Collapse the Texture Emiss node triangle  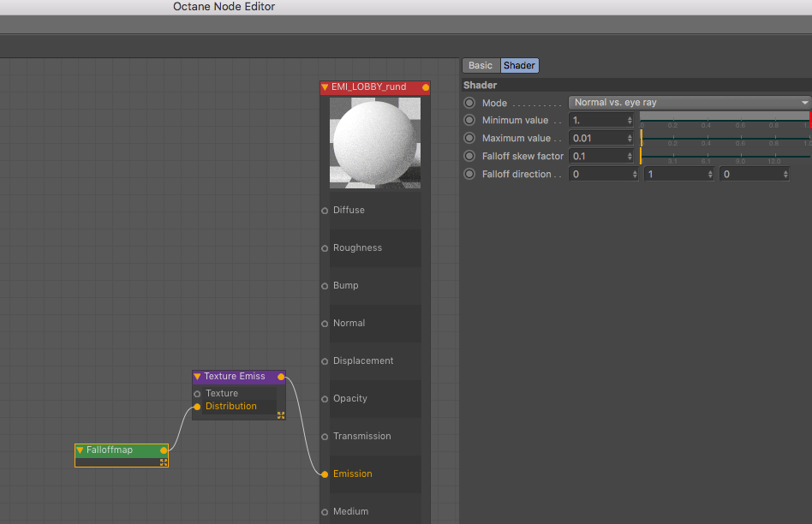coord(197,377)
